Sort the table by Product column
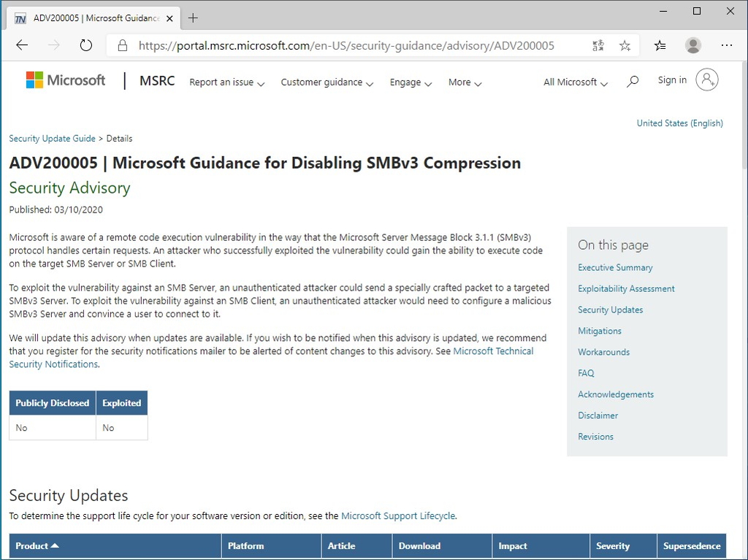748x560 pixels. click(37, 545)
